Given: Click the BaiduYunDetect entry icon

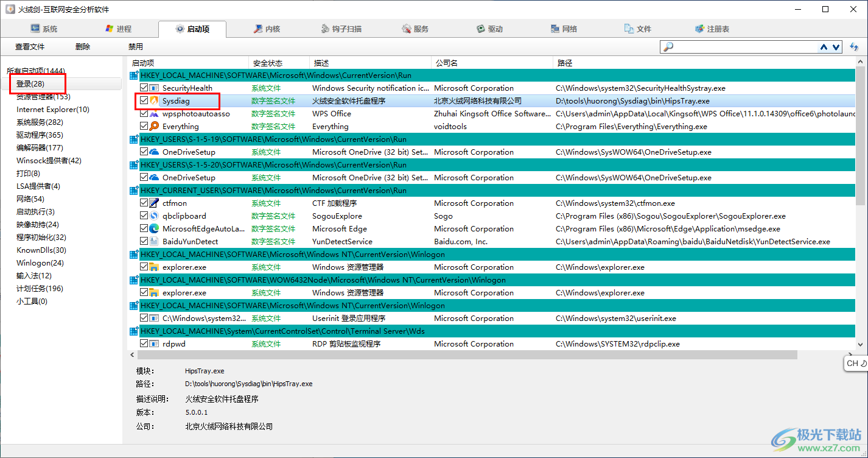Looking at the screenshot, I should pos(154,242).
